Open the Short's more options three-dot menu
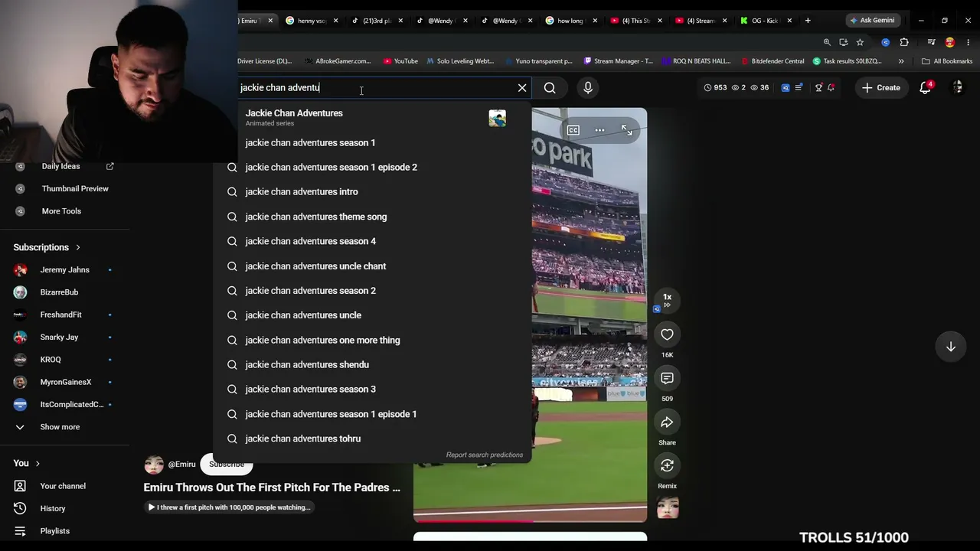Screen dimensions: 980x551 [x=599, y=130]
